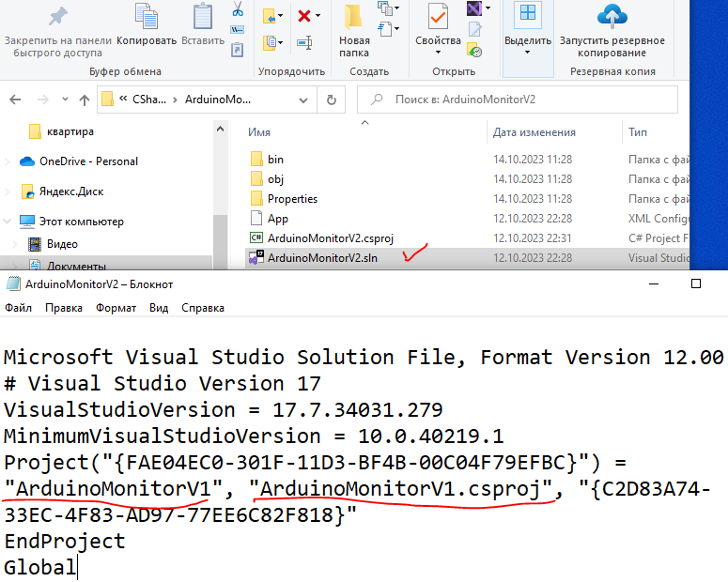Screen dimensions: 728x582
Task: Click the red X Delete icon
Action: click(304, 16)
